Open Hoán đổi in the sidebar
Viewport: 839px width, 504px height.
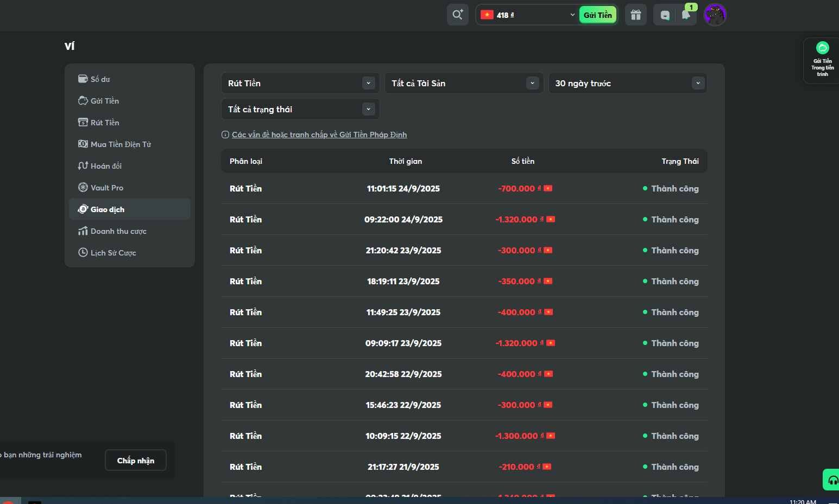point(106,166)
